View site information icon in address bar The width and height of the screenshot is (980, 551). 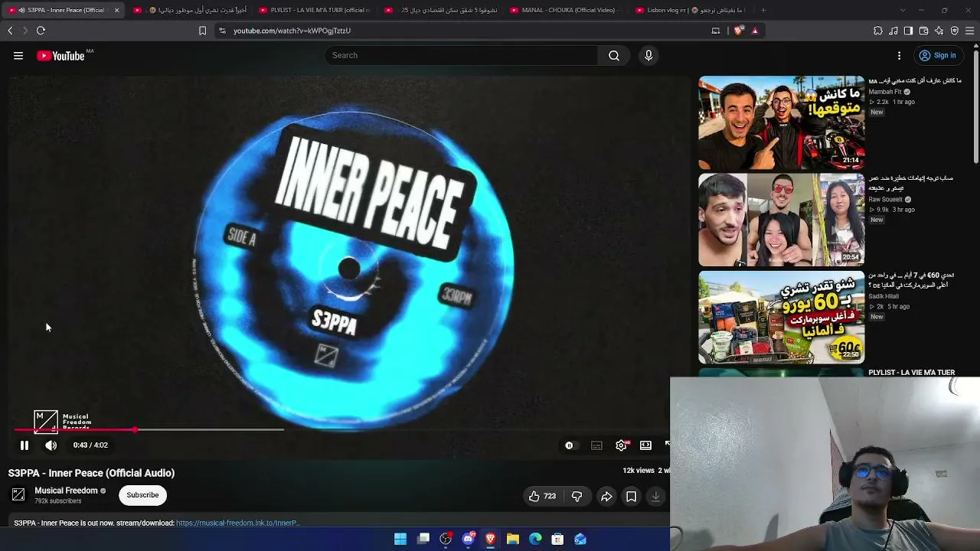[222, 31]
